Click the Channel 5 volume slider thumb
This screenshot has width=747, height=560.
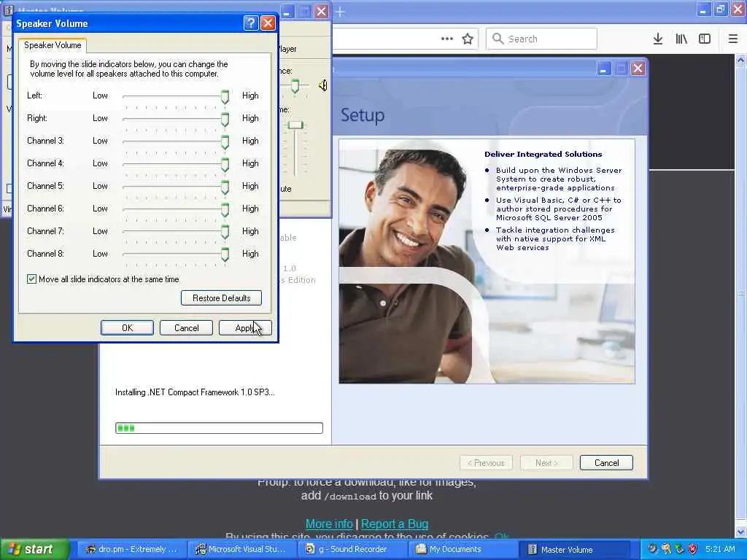[x=225, y=187]
